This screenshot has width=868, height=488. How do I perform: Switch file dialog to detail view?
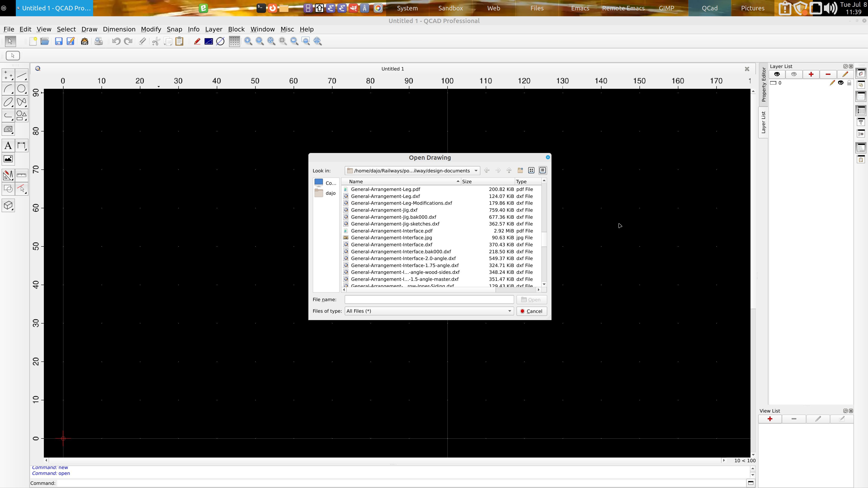tap(542, 170)
